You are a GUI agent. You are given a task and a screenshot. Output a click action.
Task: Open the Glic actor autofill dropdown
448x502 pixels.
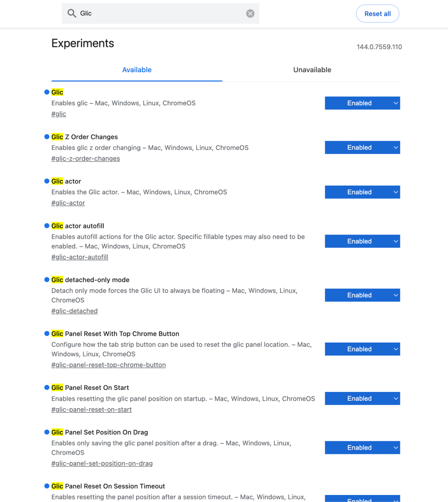[362, 241]
